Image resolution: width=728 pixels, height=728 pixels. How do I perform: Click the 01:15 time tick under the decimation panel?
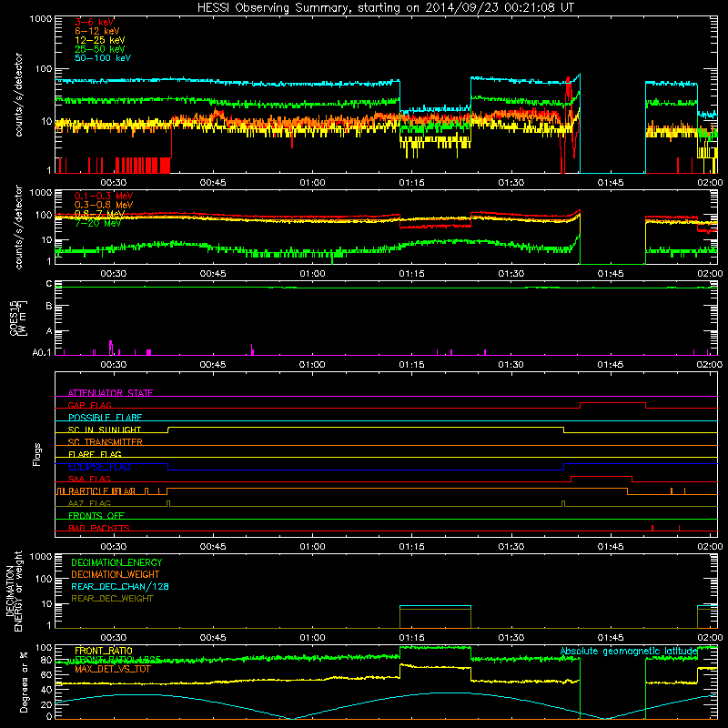tap(412, 638)
